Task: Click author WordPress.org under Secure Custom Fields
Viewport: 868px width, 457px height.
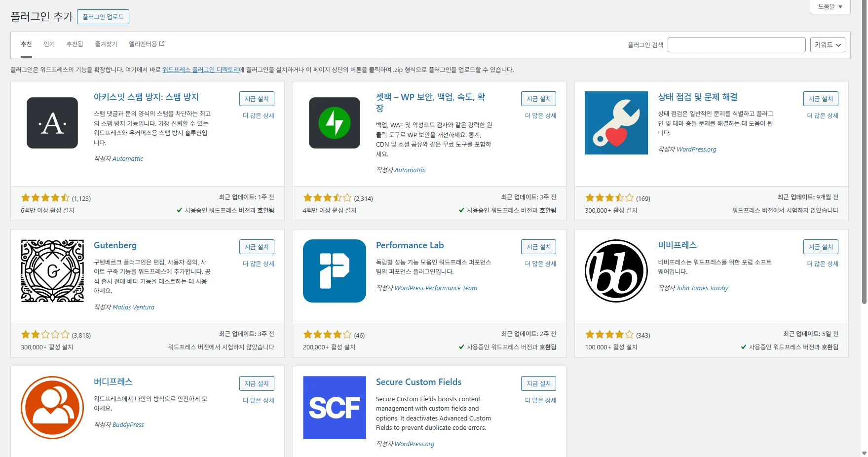Action: pos(414,444)
